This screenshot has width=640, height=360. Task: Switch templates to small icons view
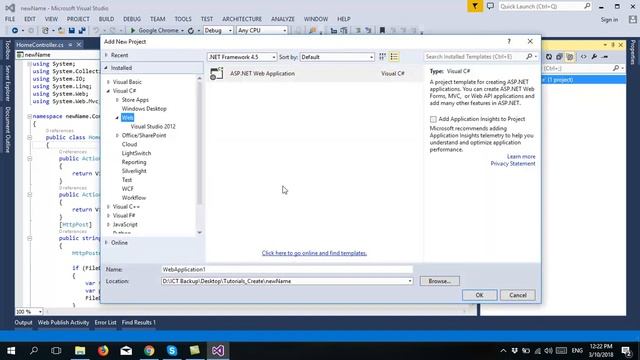coord(382,57)
